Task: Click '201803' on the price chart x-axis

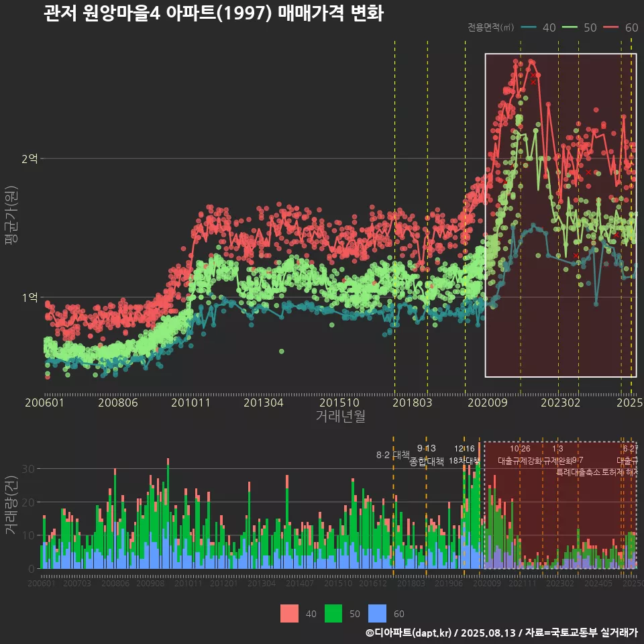Action: [413, 402]
